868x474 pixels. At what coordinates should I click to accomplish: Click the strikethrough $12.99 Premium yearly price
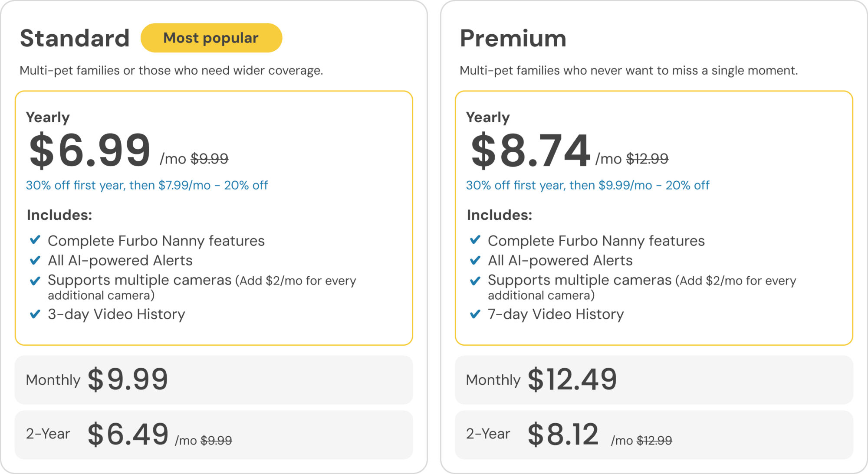(x=647, y=159)
